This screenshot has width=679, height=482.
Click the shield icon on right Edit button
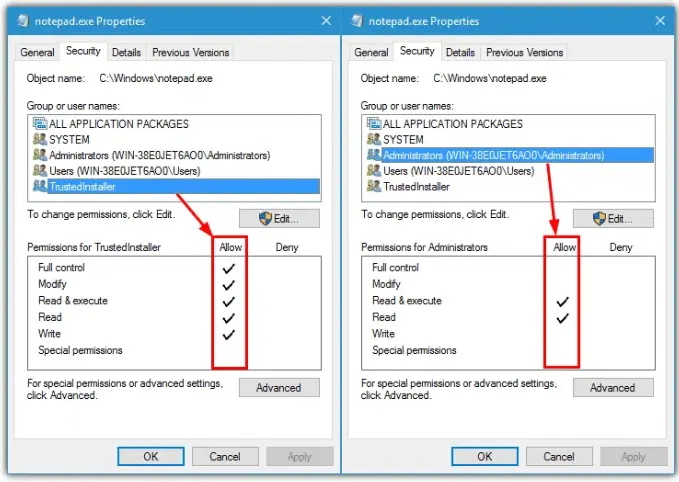point(599,218)
